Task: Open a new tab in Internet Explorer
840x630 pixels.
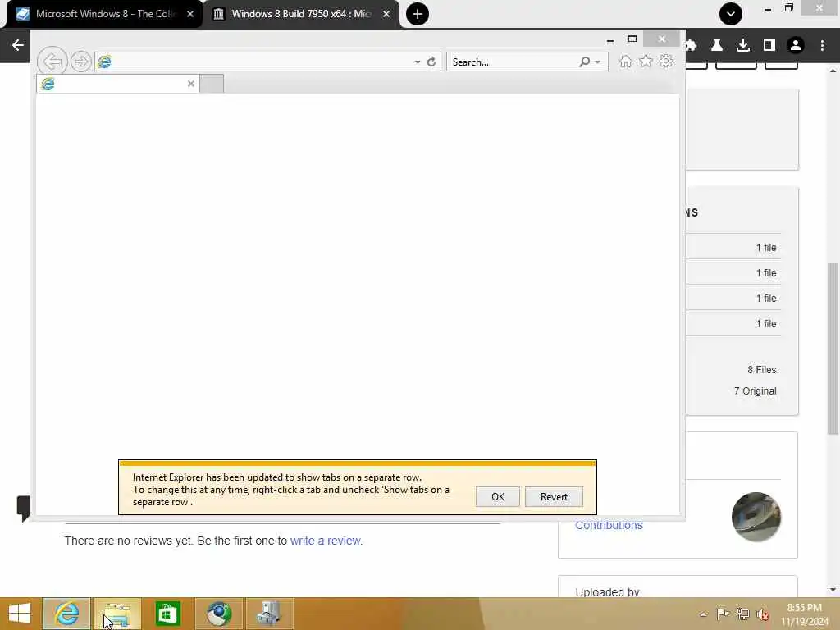Action: click(212, 84)
